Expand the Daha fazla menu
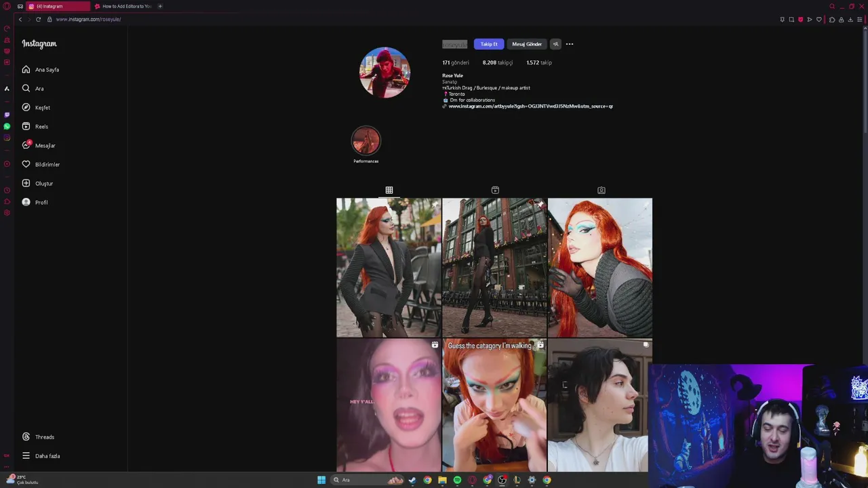The width and height of the screenshot is (868, 488). [41, 456]
